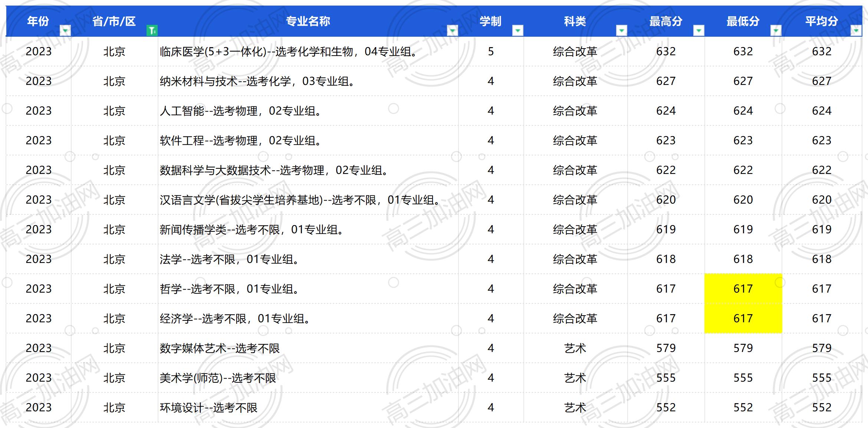Select the 临床医学(5+3一体化) major cell

308,52
